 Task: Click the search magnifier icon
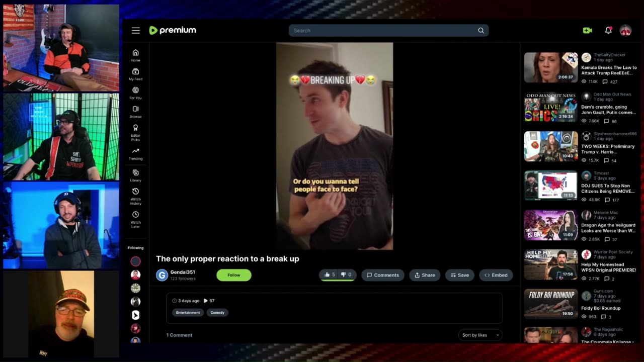(x=481, y=31)
